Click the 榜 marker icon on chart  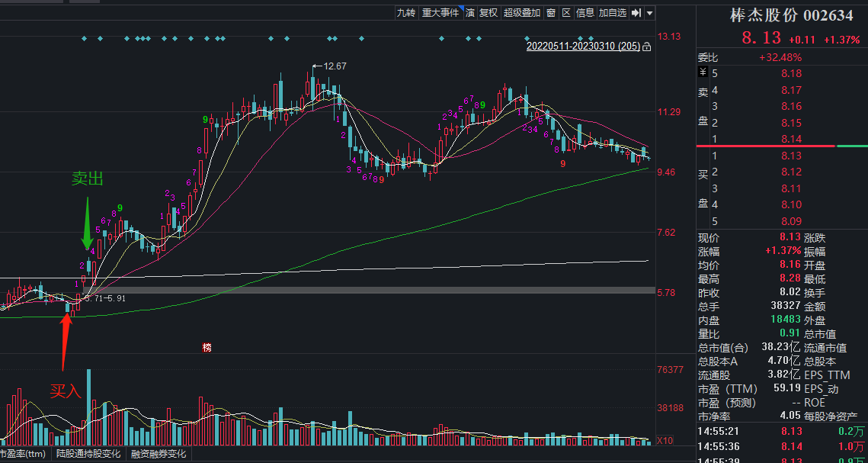pyautogui.click(x=207, y=348)
